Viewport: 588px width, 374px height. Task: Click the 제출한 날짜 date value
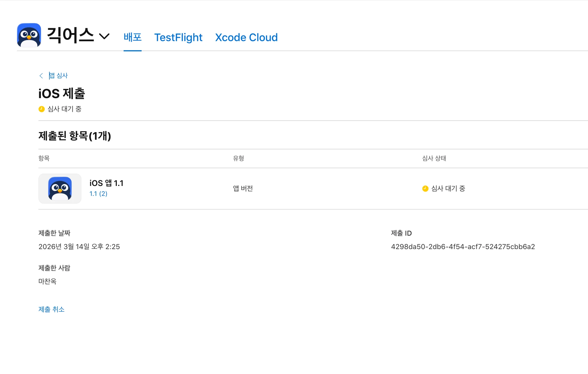point(79,247)
